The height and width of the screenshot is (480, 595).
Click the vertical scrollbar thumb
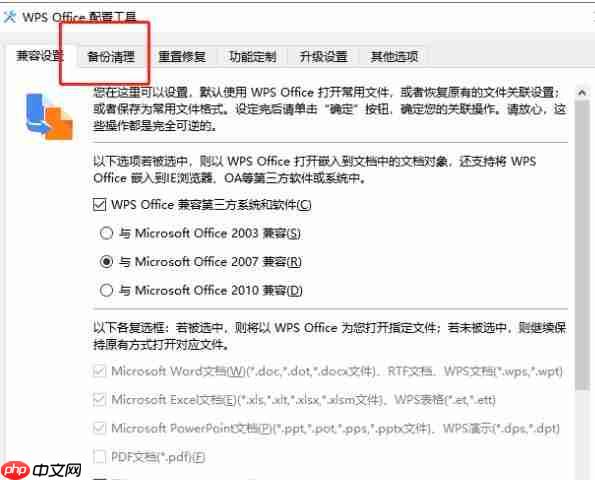[x=582, y=245]
